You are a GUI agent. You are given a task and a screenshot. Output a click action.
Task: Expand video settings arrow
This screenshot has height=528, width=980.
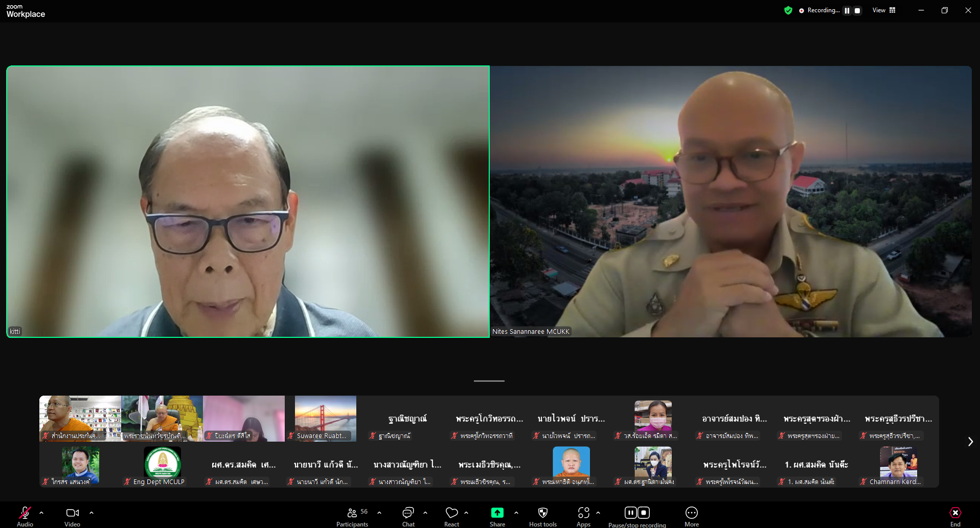[x=92, y=513]
